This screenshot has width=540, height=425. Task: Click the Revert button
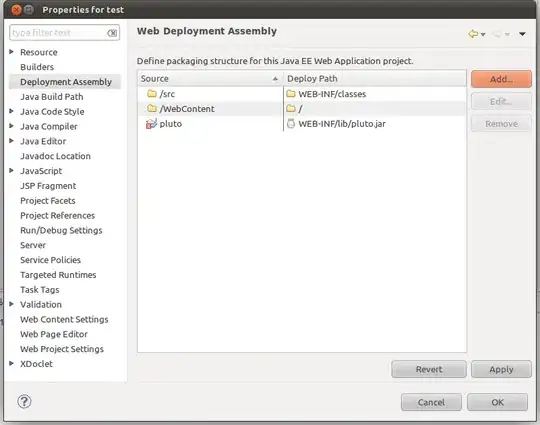pyautogui.click(x=429, y=369)
